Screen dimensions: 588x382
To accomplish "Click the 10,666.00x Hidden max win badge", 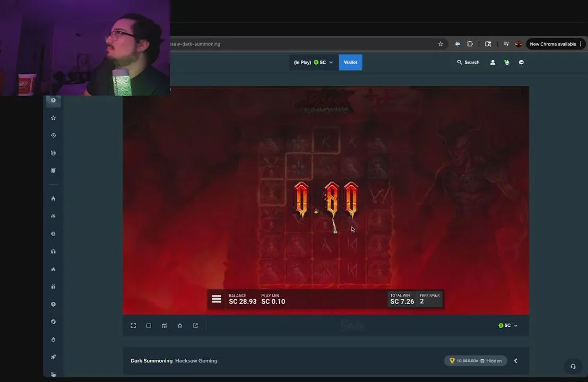I will [x=475, y=361].
